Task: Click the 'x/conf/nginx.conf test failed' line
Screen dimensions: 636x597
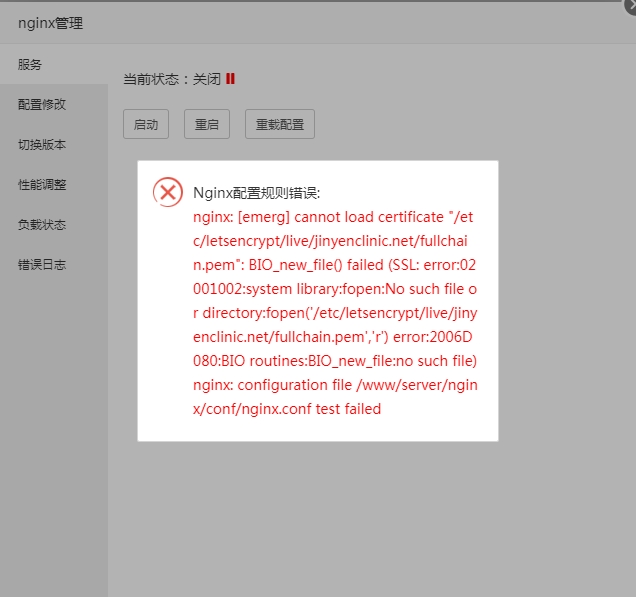Action: [287, 409]
